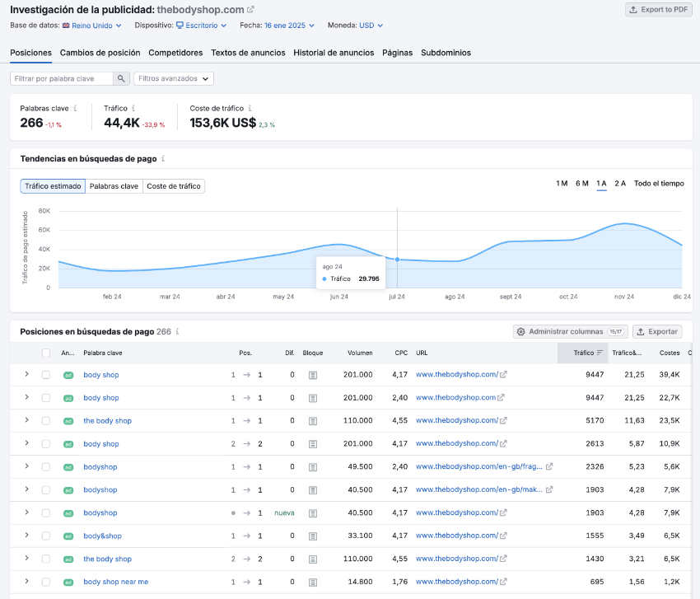
Task: Tick checkbox for body shop row costing 39,4K
Action: tap(46, 375)
